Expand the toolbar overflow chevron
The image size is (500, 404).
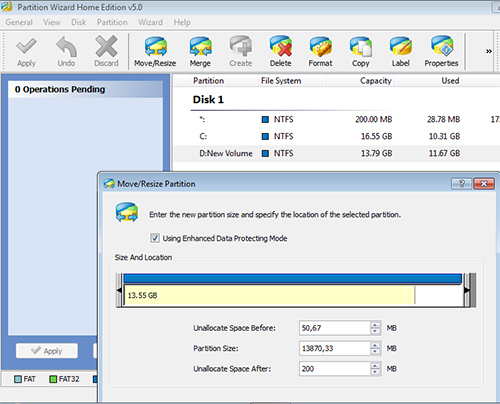click(489, 51)
